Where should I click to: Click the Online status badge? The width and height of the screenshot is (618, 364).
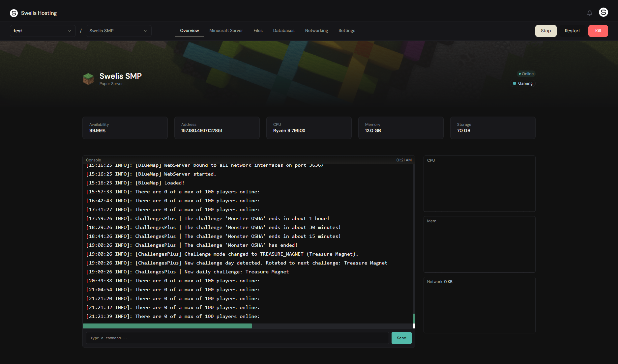(526, 74)
